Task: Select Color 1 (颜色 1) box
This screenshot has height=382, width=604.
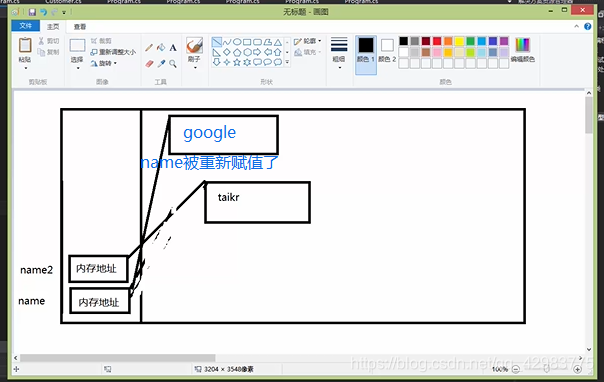Action: [366, 55]
